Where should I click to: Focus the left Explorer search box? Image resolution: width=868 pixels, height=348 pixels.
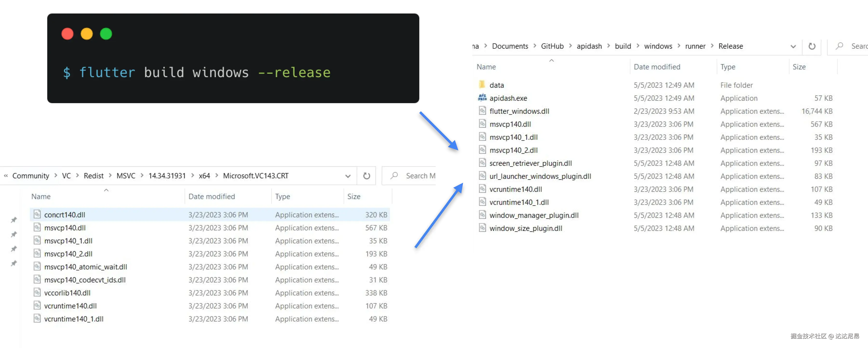click(418, 176)
